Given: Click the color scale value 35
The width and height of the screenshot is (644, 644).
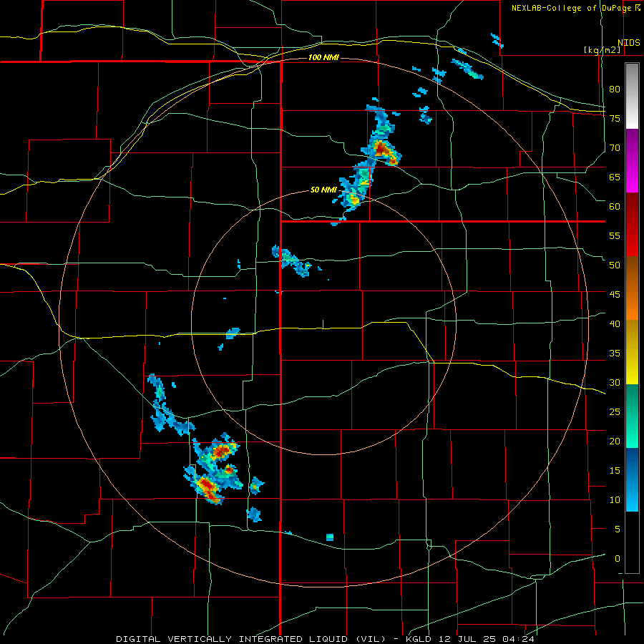Looking at the screenshot, I should pyautogui.click(x=615, y=353).
